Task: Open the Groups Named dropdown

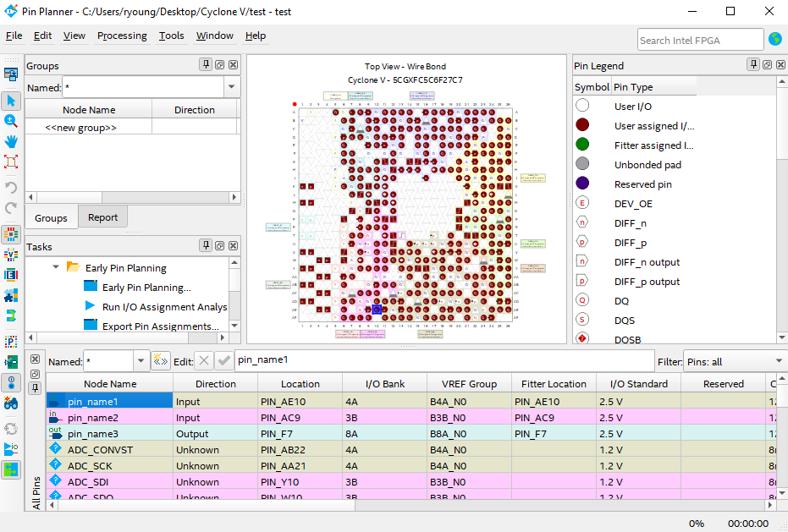Action: coord(232,87)
